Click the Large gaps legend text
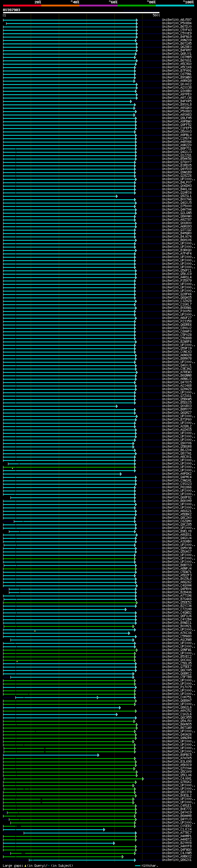 click(x=38, y=865)
